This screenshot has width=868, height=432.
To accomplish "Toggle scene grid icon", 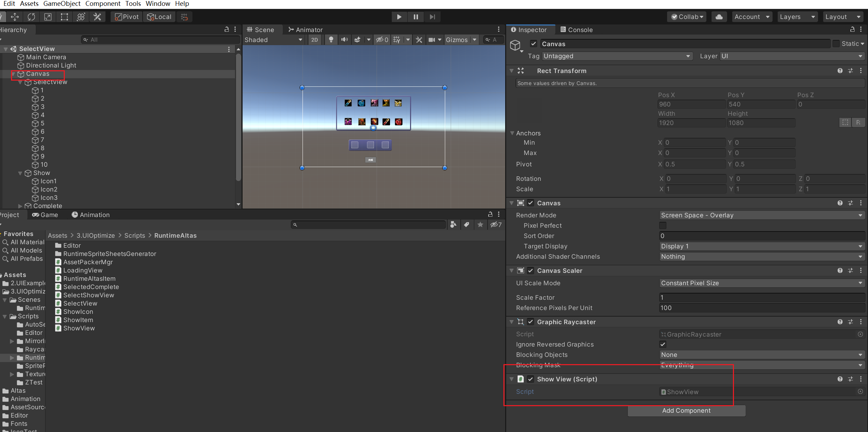I will click(397, 40).
